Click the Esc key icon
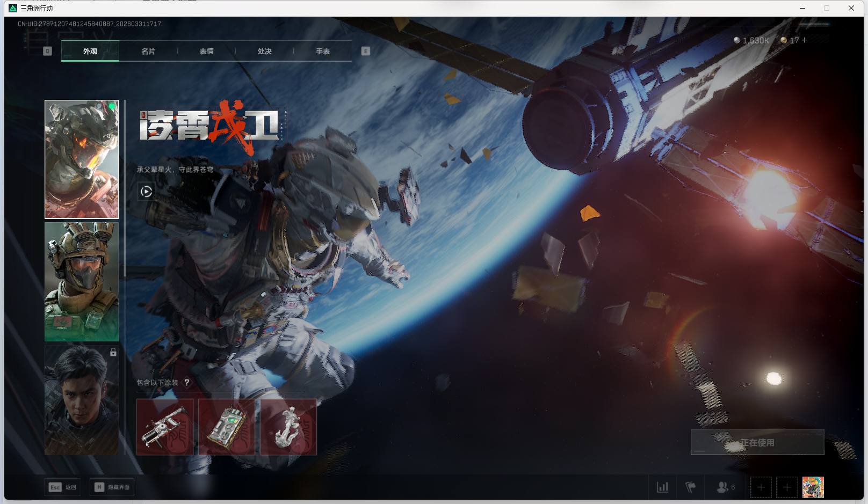The width and height of the screenshot is (868, 504). tap(55, 487)
